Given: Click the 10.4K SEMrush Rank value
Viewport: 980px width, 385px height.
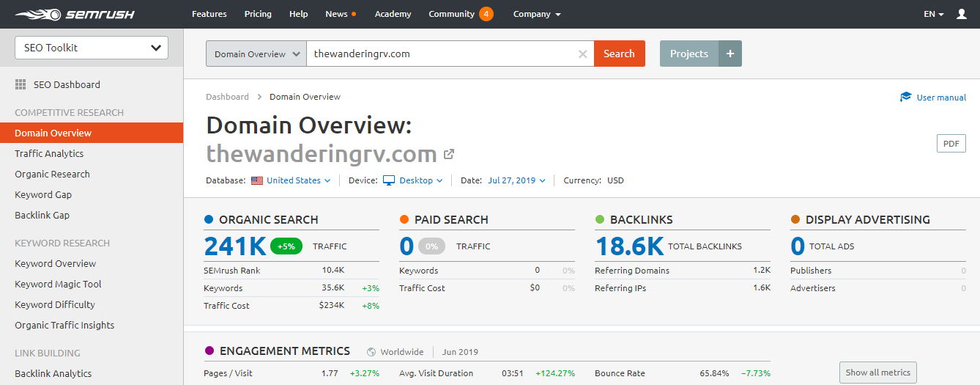Looking at the screenshot, I should 333,271.
